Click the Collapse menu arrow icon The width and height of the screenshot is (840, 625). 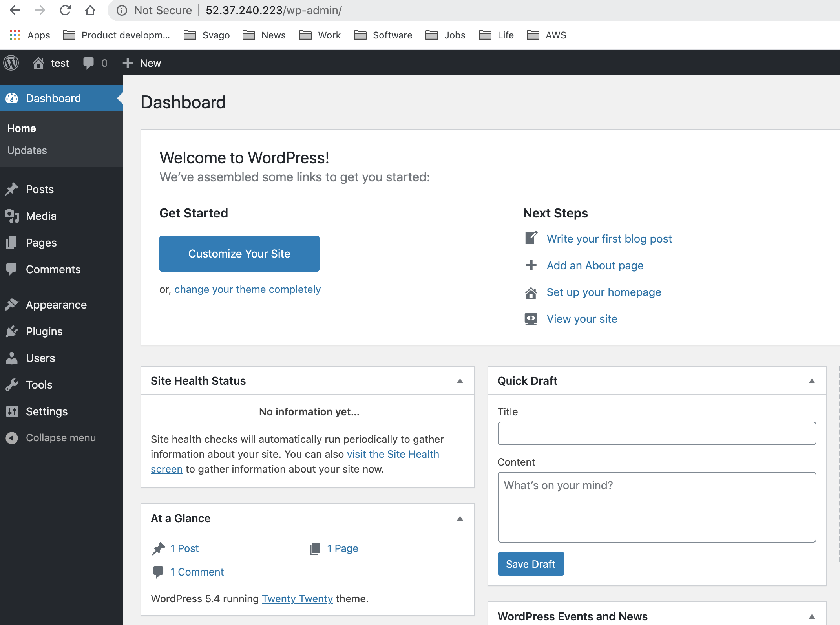point(12,438)
